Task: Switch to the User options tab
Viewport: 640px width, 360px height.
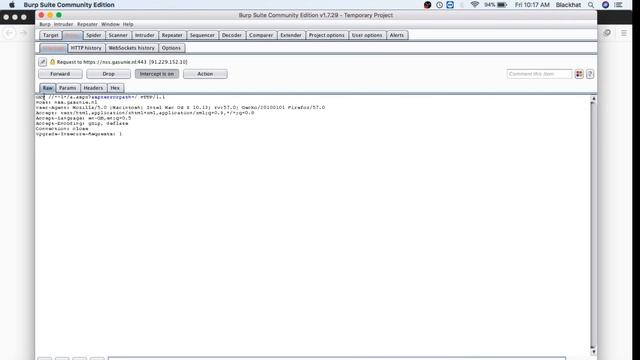Action: (367, 35)
